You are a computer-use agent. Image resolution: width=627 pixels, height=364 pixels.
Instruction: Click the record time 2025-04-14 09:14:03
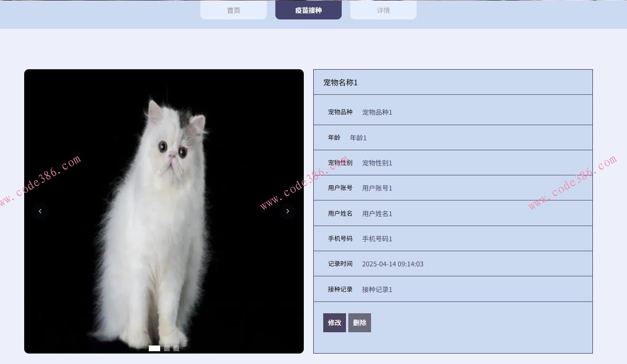point(392,264)
